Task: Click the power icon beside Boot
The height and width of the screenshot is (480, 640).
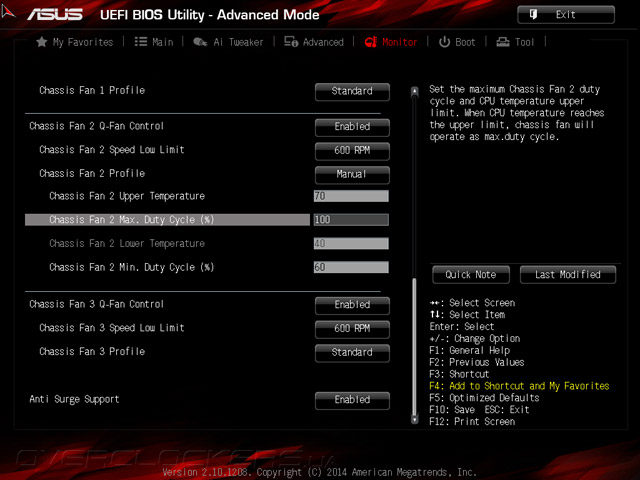Action: pos(444,42)
